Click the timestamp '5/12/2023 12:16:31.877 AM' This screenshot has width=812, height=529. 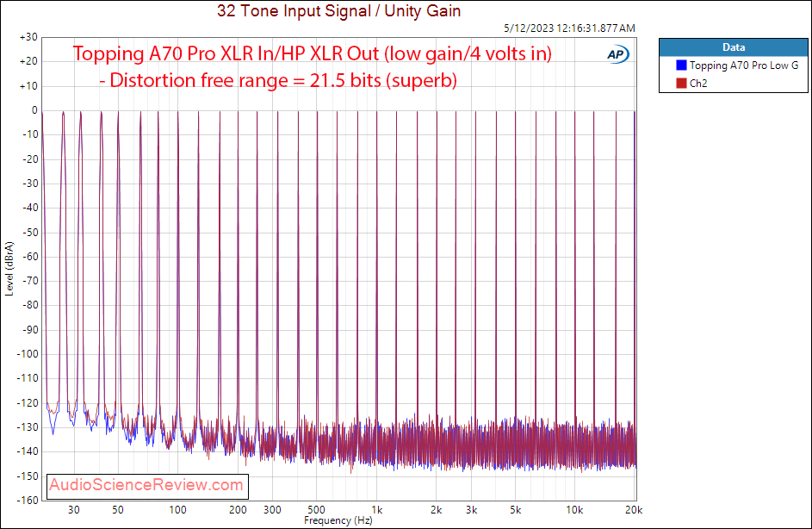pos(569,28)
